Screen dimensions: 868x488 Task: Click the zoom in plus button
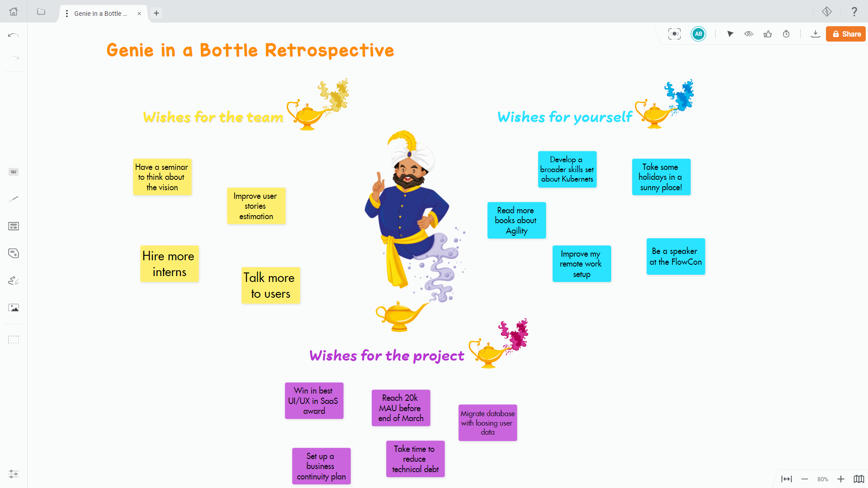[840, 477]
